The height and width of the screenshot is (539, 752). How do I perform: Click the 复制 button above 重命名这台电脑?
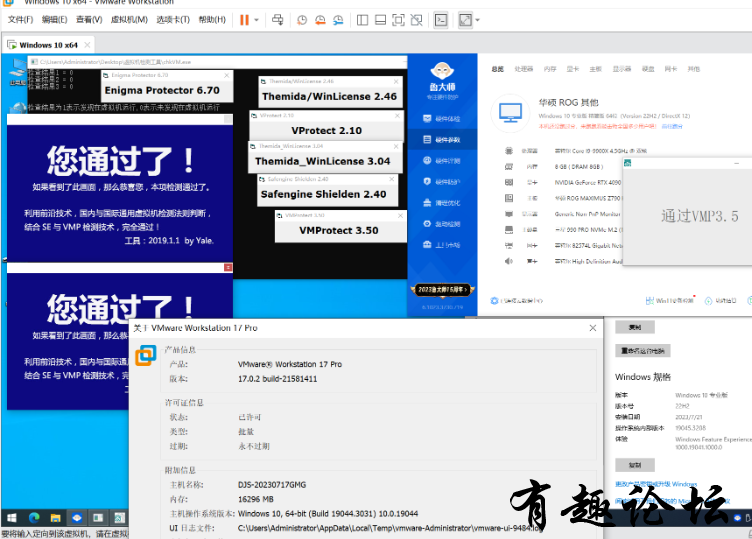pos(635,327)
